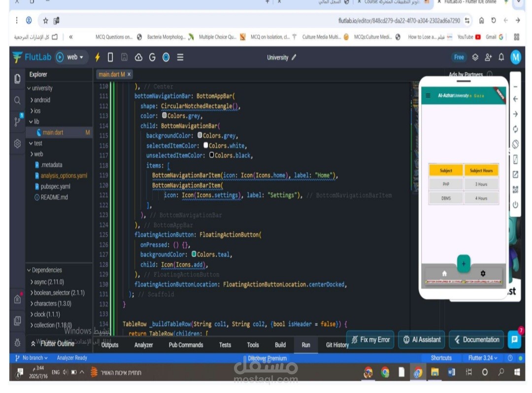The width and height of the screenshot is (532, 393).
Task: Click emulator reload refresh control
Action: [x=515, y=129]
